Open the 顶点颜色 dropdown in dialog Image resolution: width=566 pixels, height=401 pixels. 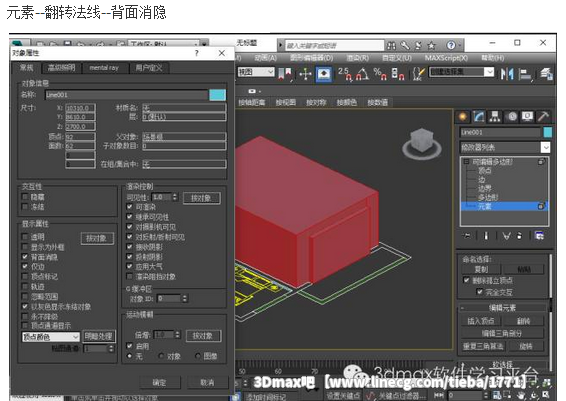coord(51,337)
